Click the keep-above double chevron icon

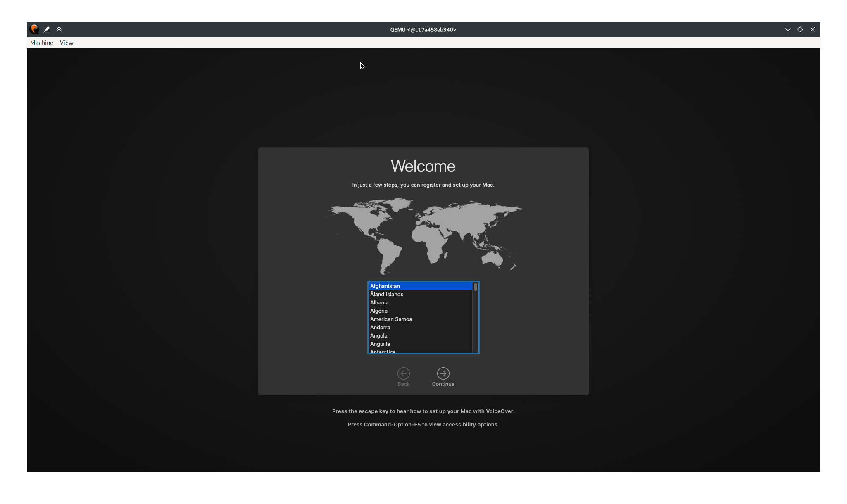coord(59,29)
